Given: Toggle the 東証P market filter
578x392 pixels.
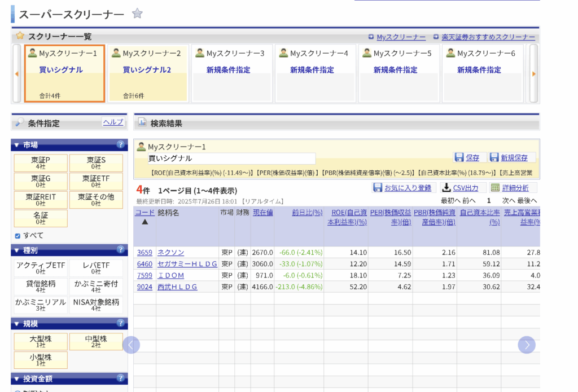Looking at the screenshot, I should click(41, 163).
